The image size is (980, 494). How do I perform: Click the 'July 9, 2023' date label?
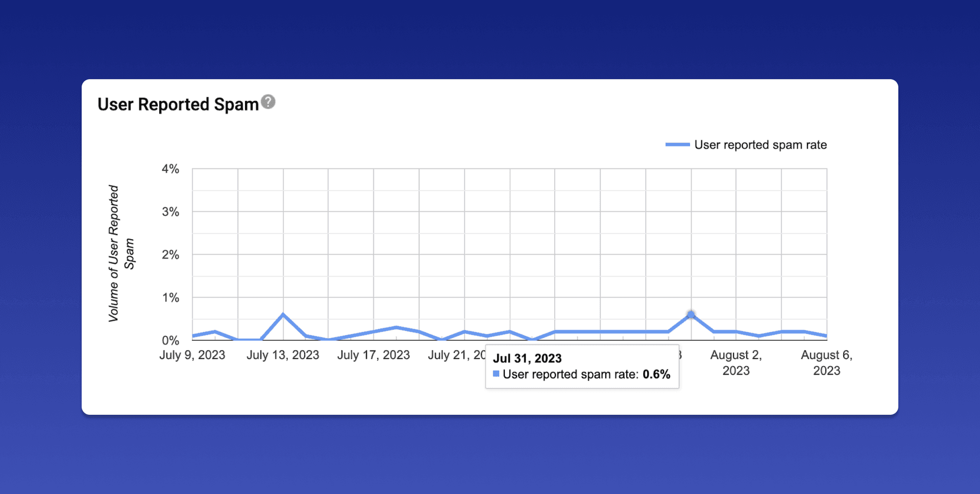tap(192, 355)
